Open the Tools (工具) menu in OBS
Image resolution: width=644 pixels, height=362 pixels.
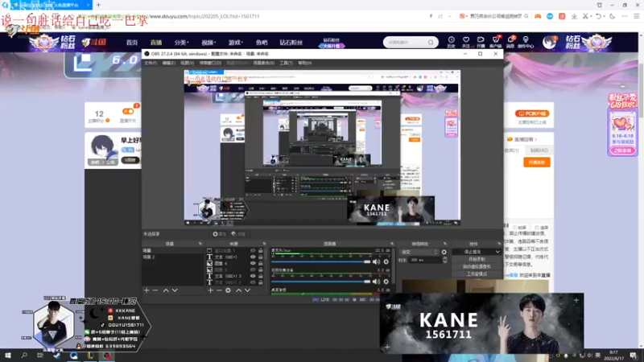[x=286, y=64]
